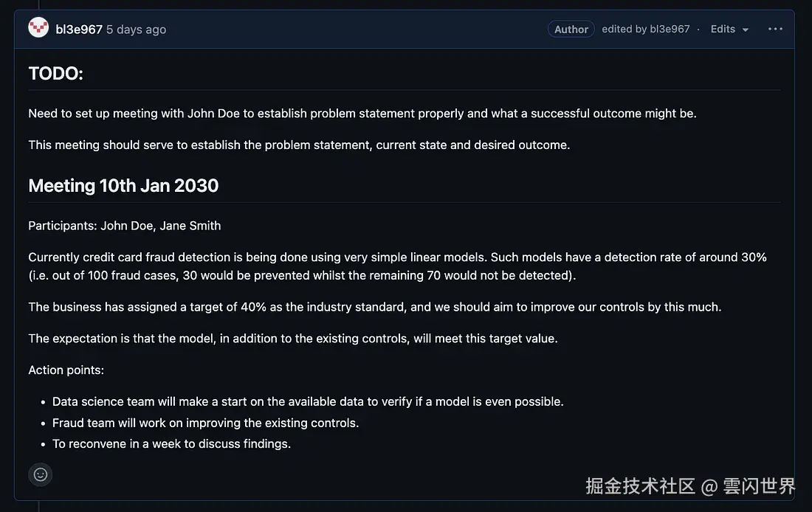Screen dimensions: 812x512
Task: Click the Fraud team bullet item
Action: (x=205, y=423)
